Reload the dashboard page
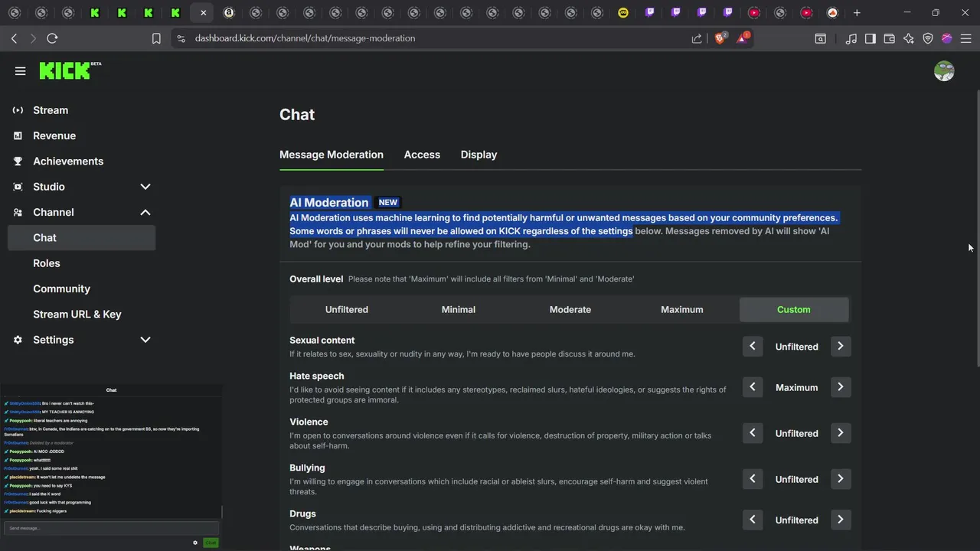The width and height of the screenshot is (980, 551). coord(52,38)
